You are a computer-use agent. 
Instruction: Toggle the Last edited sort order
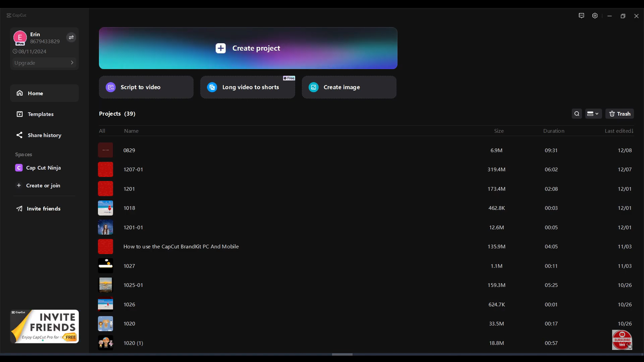[619, 131]
